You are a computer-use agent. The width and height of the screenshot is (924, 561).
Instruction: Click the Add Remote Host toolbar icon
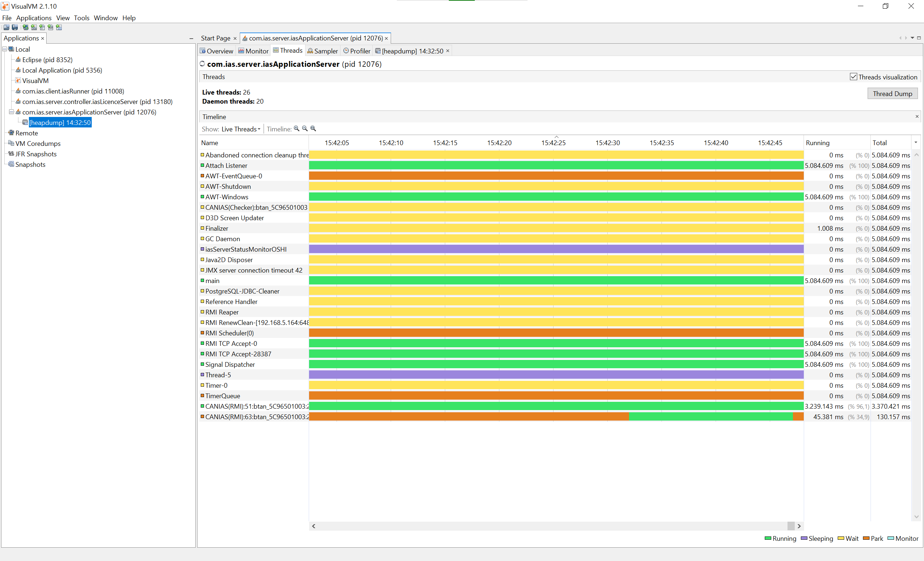(x=26, y=27)
